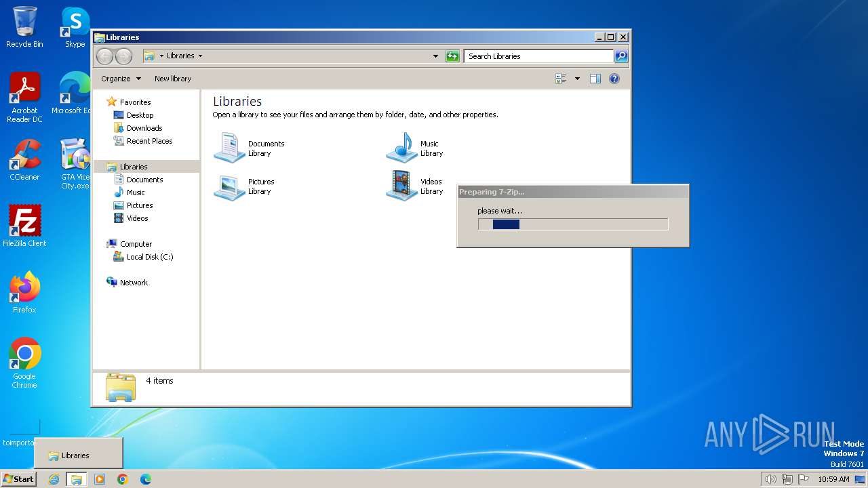Launch CCleaner from the desktop

pos(24,160)
